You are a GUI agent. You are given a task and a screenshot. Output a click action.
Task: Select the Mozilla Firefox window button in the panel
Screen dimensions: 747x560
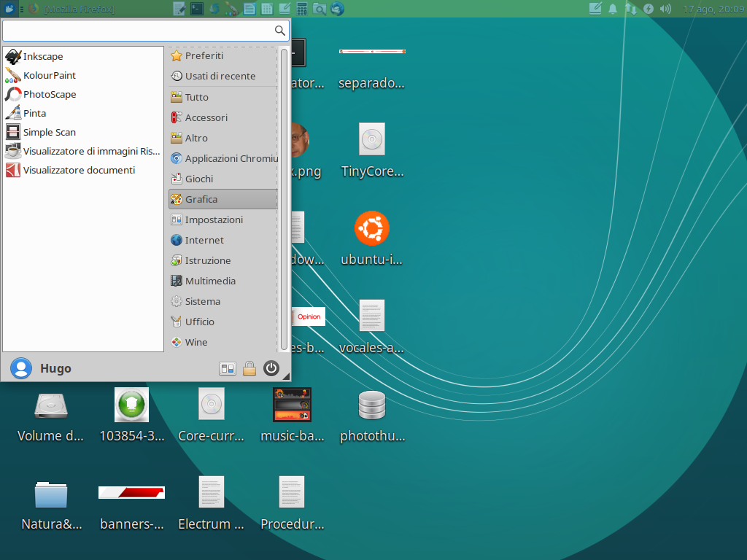pos(71,9)
